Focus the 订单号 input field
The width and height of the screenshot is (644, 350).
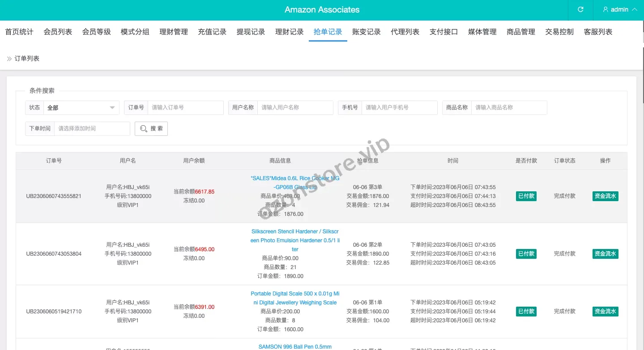coord(185,108)
